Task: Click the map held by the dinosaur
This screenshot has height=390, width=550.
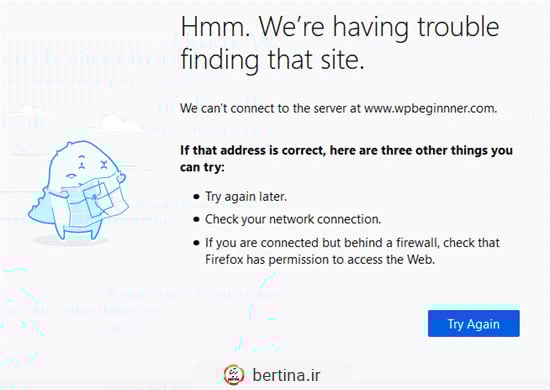Action: tap(94, 200)
